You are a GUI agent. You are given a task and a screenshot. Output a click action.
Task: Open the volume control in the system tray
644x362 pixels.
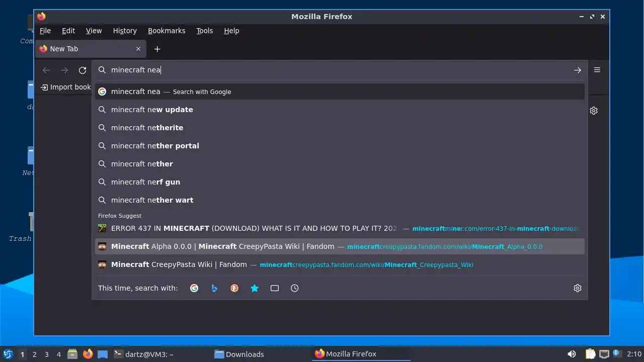(572, 354)
